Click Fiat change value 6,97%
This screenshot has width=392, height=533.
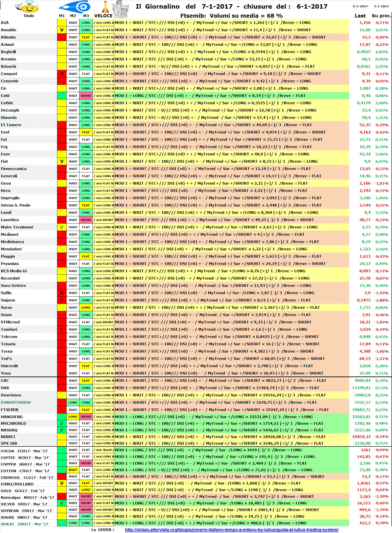(x=382, y=161)
